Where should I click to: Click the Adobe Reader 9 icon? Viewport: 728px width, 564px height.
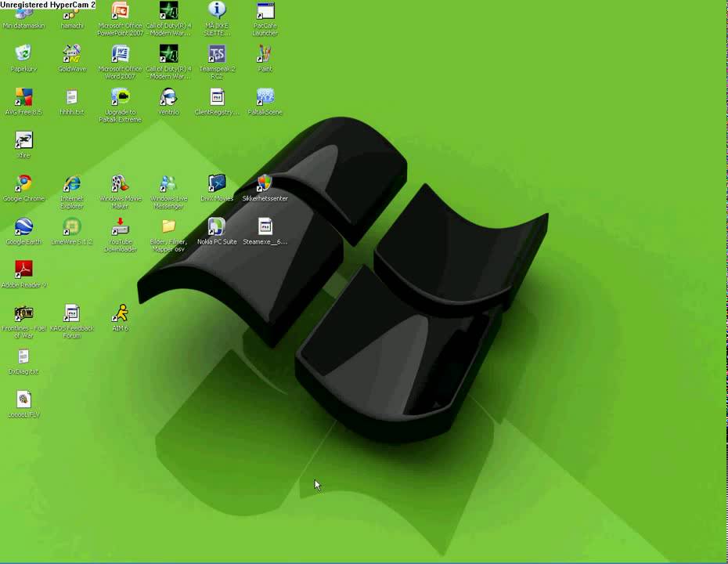tap(23, 270)
